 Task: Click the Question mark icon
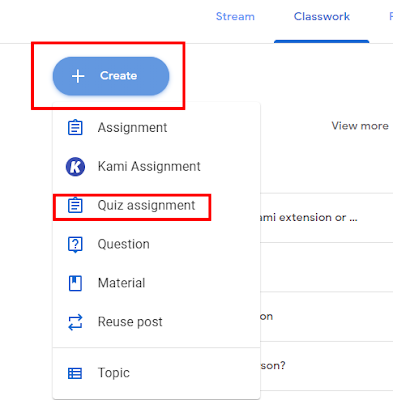(x=75, y=245)
